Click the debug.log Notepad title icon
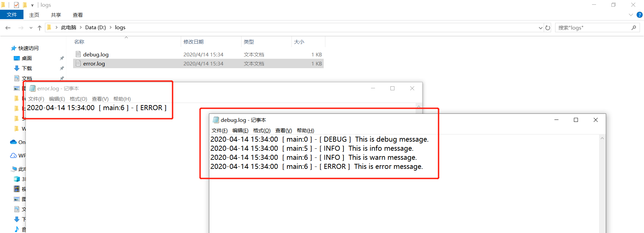 coord(216,120)
